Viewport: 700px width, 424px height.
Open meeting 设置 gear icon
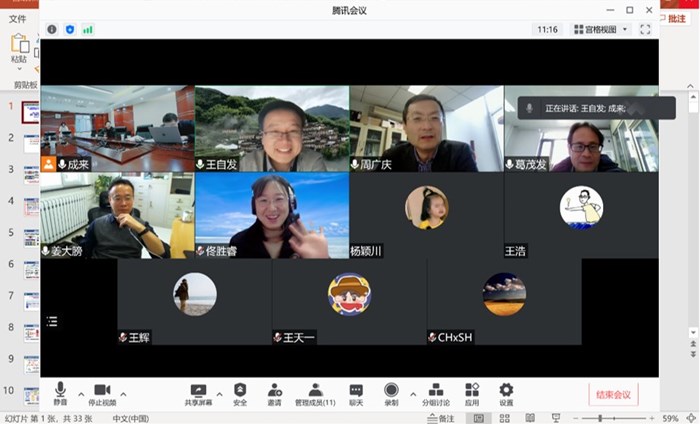(x=506, y=393)
